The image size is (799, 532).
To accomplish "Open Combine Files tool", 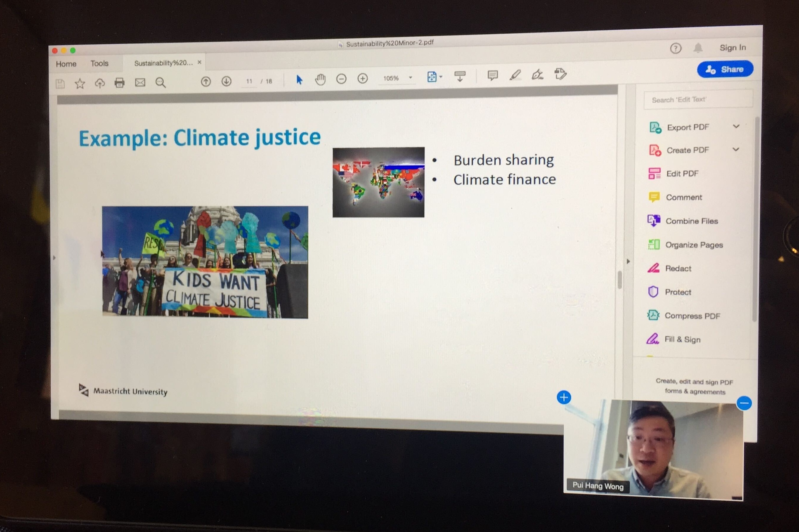I will (x=683, y=221).
